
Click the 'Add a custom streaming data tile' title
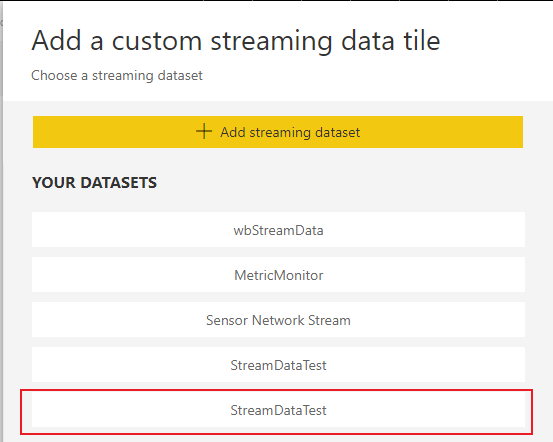236,41
